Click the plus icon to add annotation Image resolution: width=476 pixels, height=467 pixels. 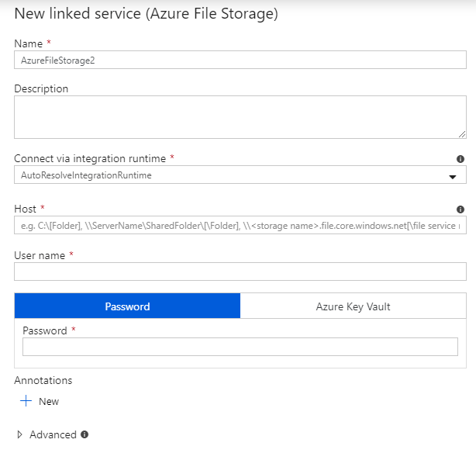pyautogui.click(x=26, y=401)
